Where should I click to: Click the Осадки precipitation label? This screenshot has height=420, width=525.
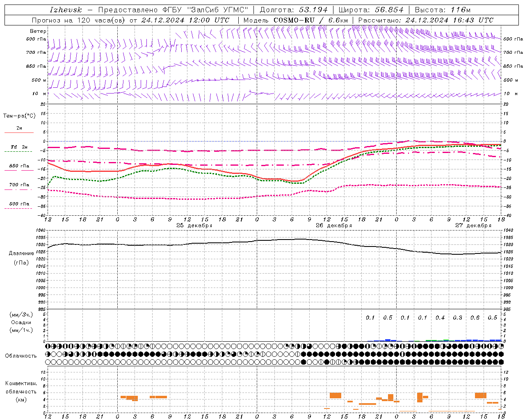tap(21, 322)
